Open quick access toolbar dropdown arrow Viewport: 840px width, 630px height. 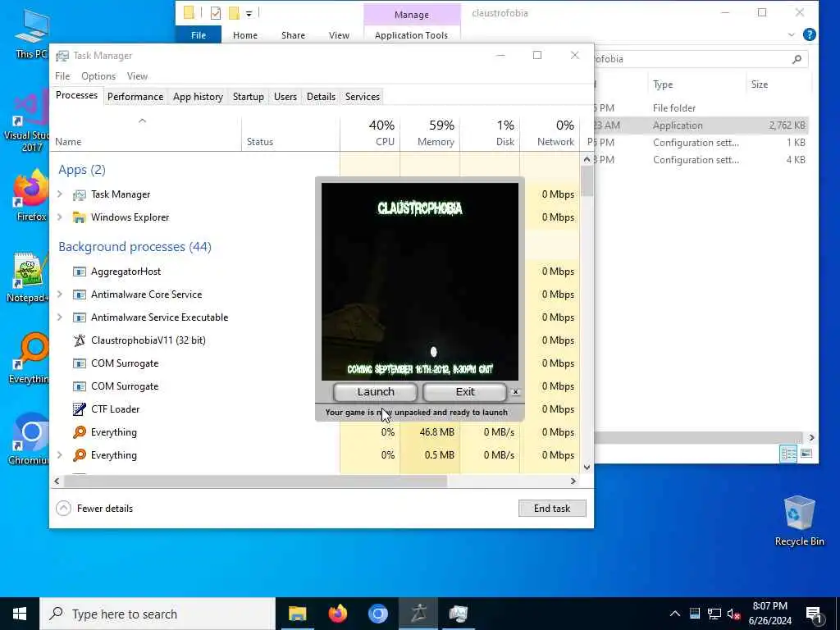pyautogui.click(x=249, y=13)
